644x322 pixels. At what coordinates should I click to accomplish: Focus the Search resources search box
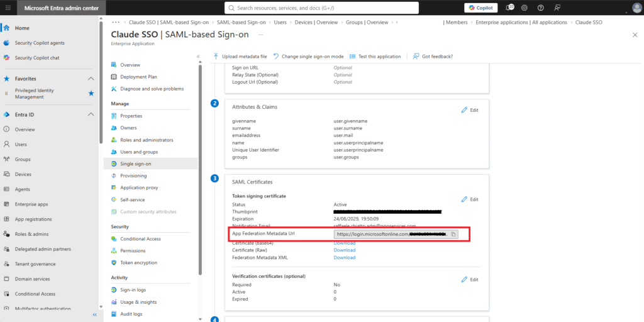click(x=321, y=8)
